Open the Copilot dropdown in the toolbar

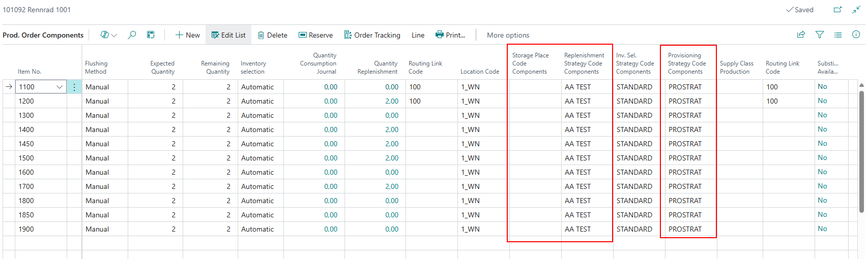pos(108,35)
